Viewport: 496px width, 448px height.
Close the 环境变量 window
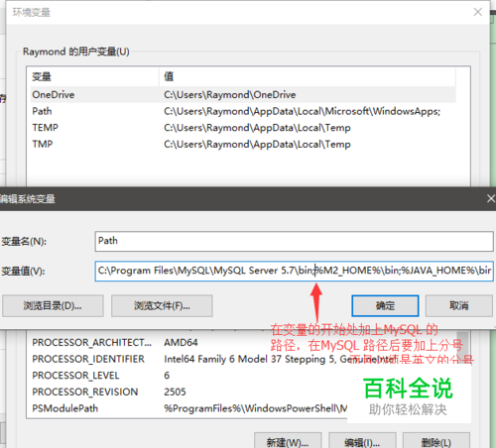tap(477, 12)
